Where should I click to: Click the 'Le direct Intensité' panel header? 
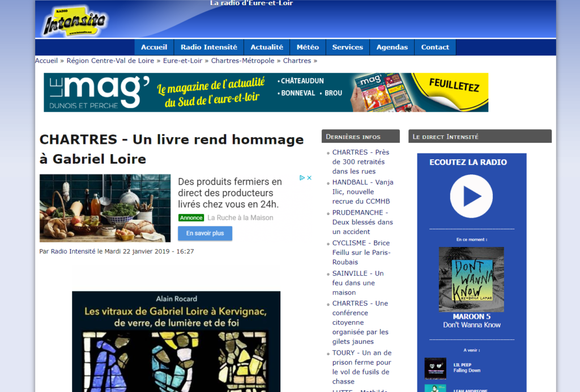480,136
